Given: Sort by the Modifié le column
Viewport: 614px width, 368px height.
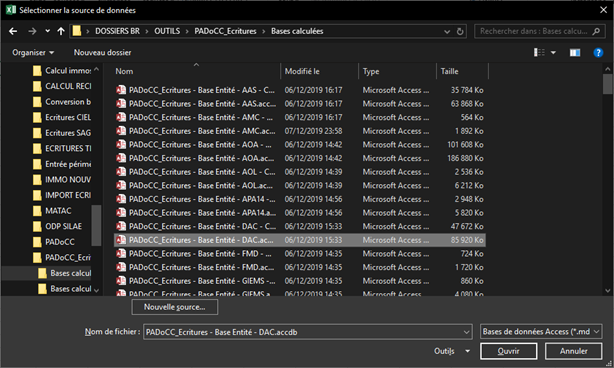Looking at the screenshot, I should pyautogui.click(x=302, y=71).
